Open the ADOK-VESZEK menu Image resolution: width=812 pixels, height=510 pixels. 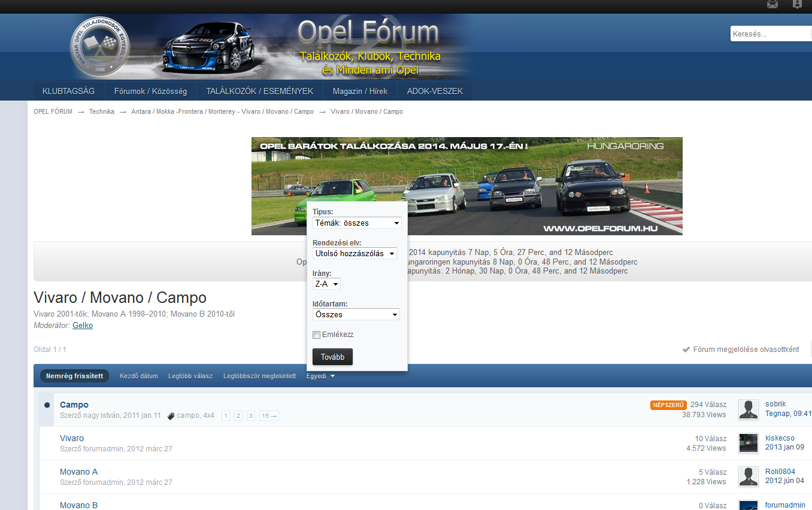(435, 91)
